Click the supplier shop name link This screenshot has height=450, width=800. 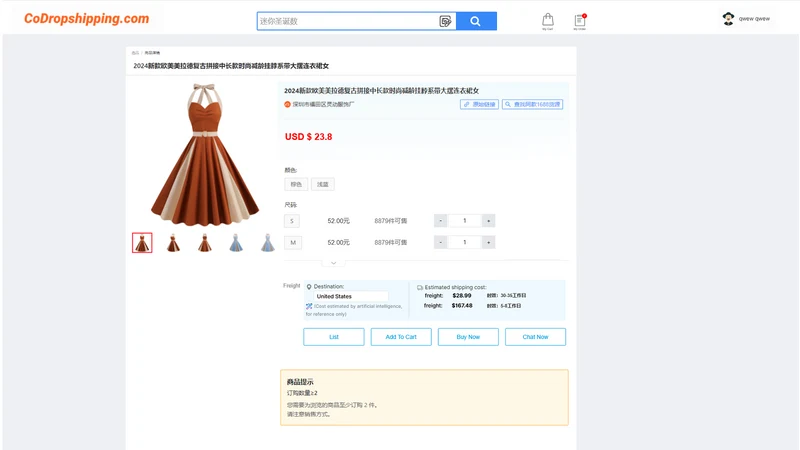click(323, 104)
